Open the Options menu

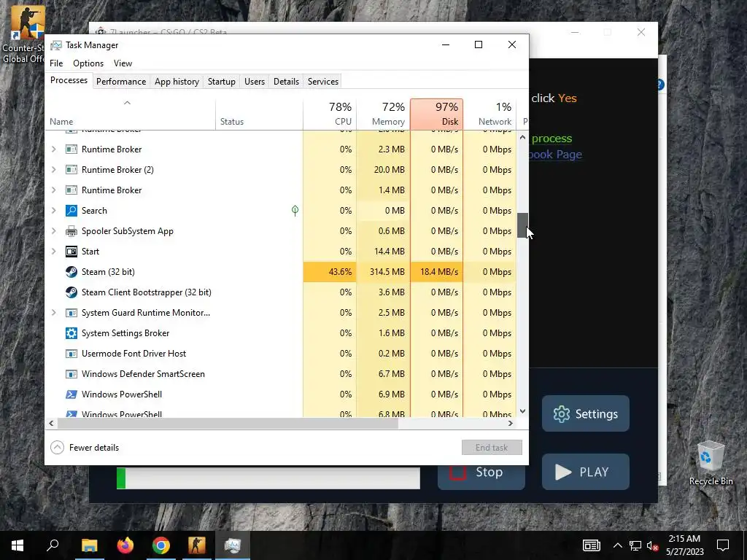88,63
